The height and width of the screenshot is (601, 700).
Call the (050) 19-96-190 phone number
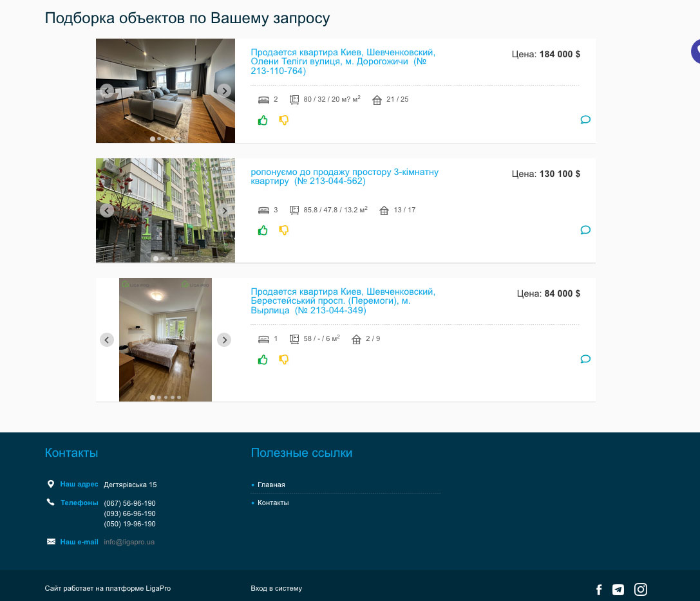coord(129,524)
